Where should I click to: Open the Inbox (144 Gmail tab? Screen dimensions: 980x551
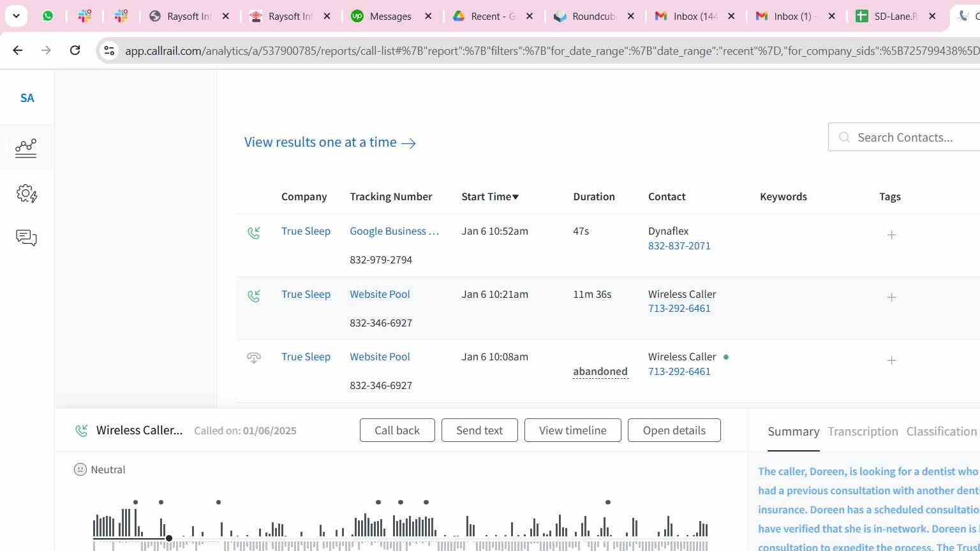[695, 16]
